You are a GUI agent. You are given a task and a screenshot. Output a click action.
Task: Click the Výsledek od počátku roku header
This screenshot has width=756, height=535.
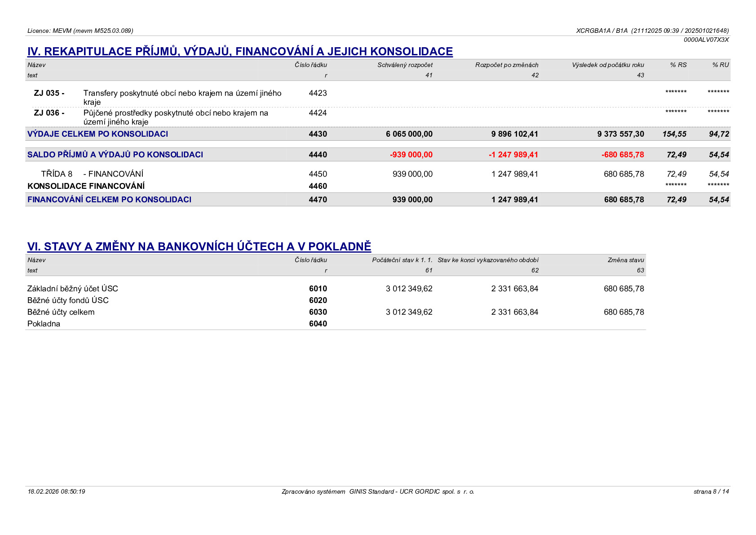[608, 65]
